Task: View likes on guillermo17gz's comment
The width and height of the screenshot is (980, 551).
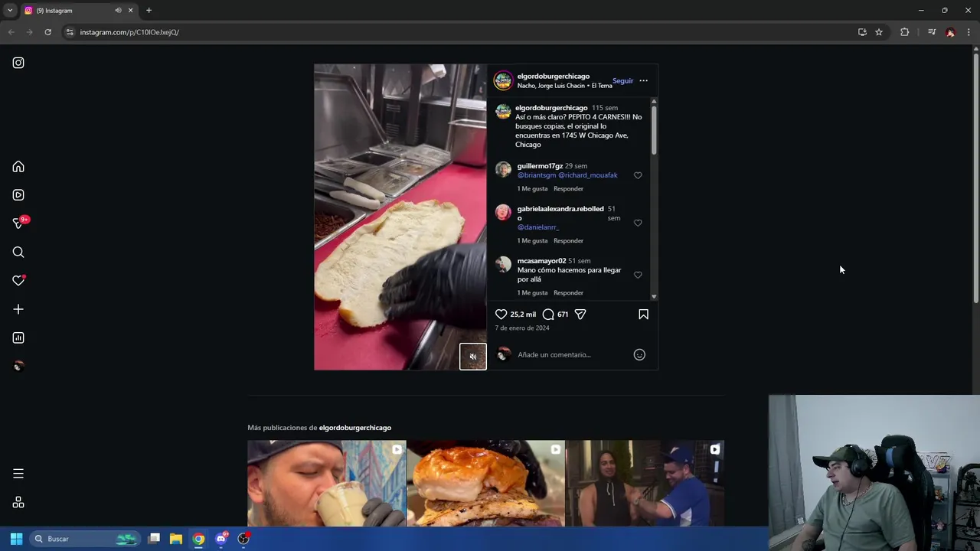Action: pyautogui.click(x=532, y=188)
